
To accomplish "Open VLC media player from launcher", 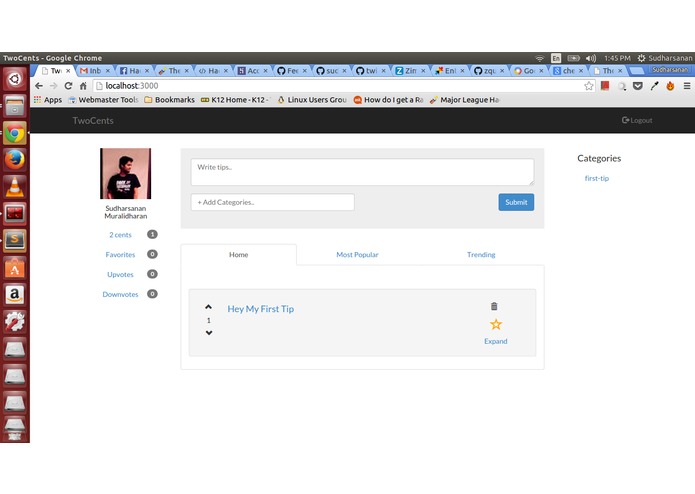I will (15, 187).
